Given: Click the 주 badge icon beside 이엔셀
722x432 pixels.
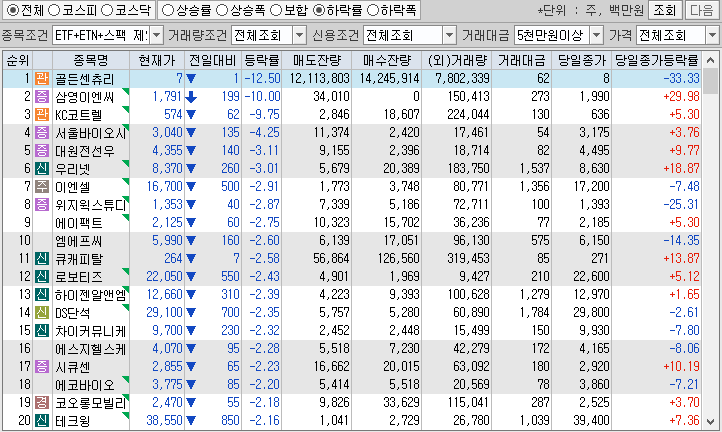Looking at the screenshot, I should (42, 186).
